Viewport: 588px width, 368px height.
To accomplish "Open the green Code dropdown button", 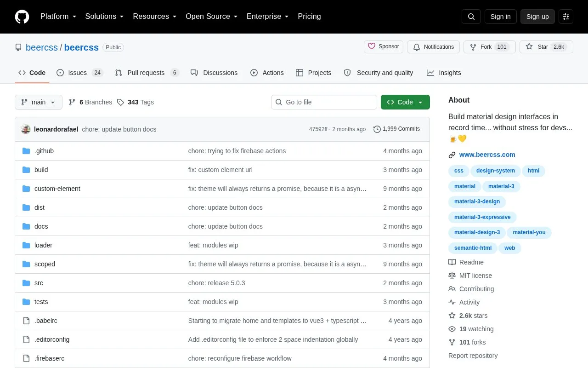I will click(x=405, y=102).
